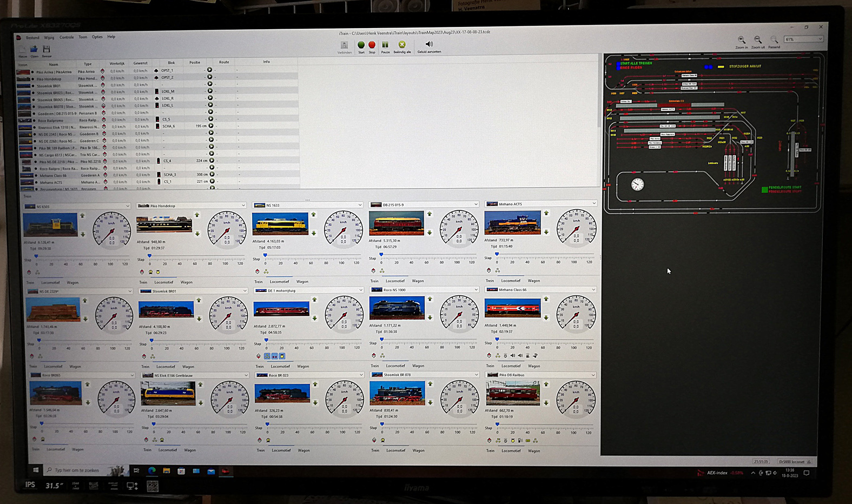Click the Beëindig alle toolbar icon
Image resolution: width=852 pixels, height=504 pixels.
402,45
